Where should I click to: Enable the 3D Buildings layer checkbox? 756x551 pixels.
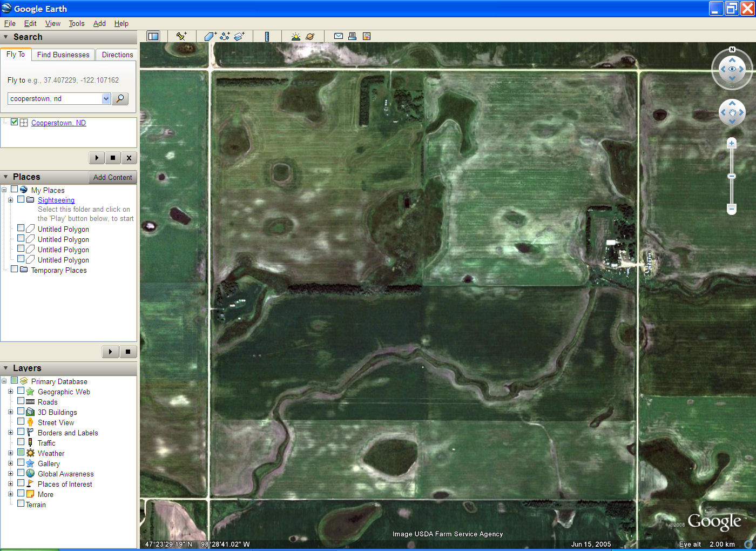pos(21,411)
